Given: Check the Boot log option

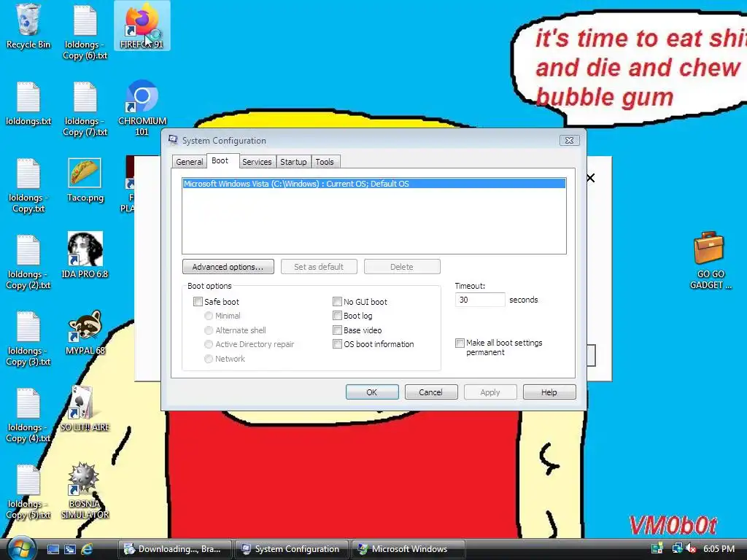Looking at the screenshot, I should [337, 316].
